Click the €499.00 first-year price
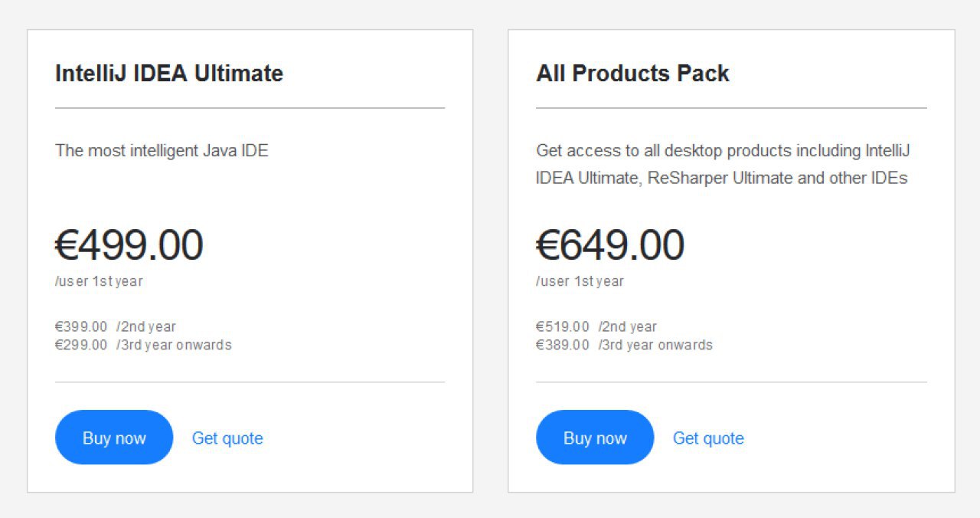980x518 pixels. coord(129,245)
